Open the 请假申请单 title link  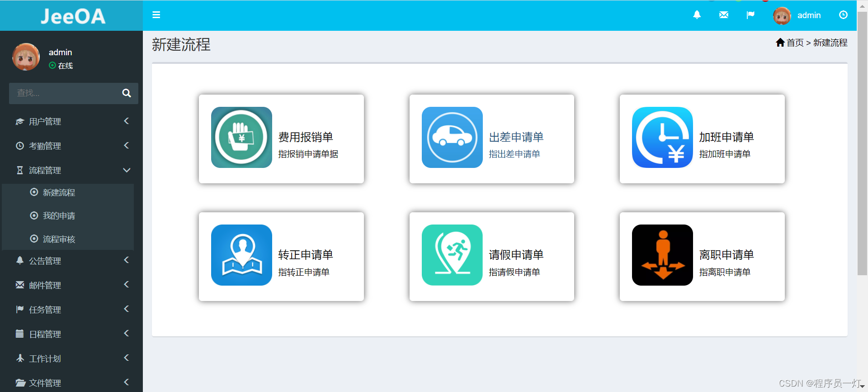pos(516,255)
